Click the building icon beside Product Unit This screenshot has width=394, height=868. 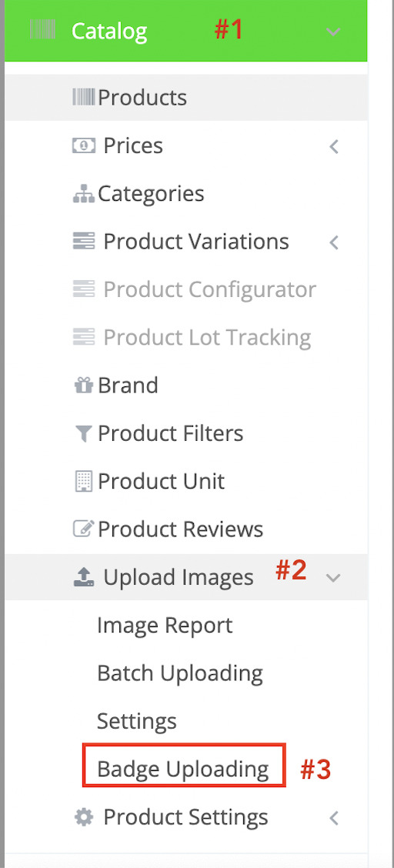[84, 482]
